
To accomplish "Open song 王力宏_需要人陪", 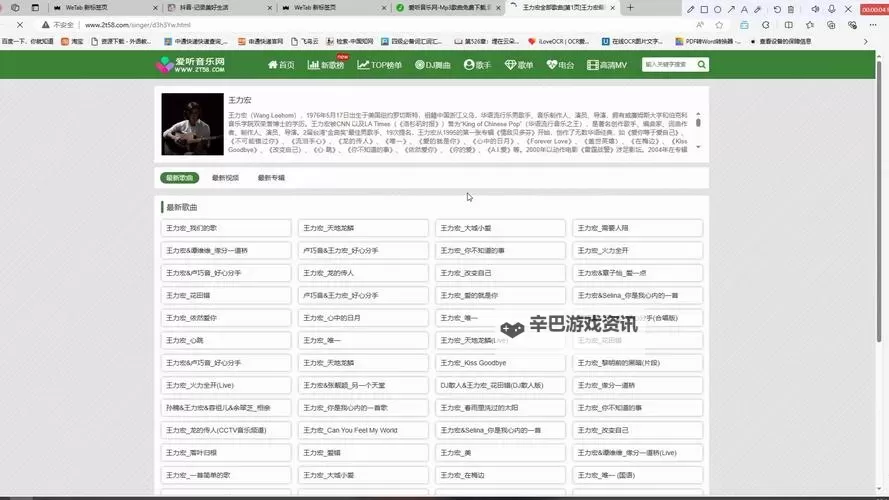I will (x=637, y=228).
